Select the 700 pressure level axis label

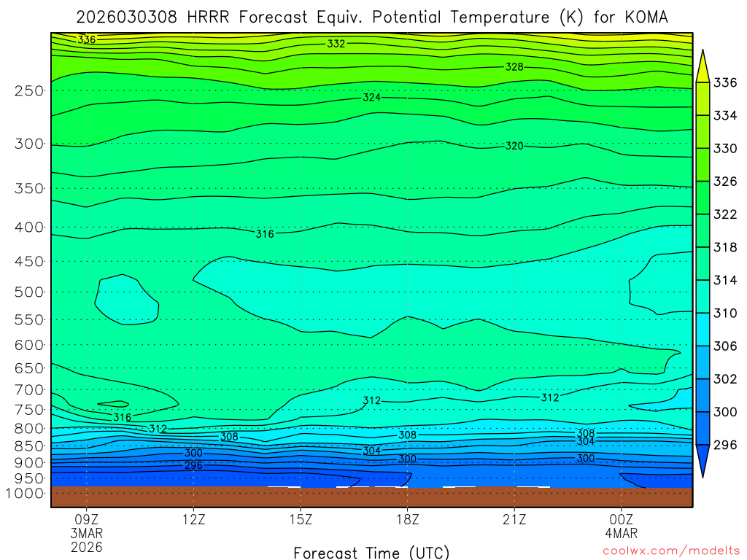pyautogui.click(x=29, y=390)
